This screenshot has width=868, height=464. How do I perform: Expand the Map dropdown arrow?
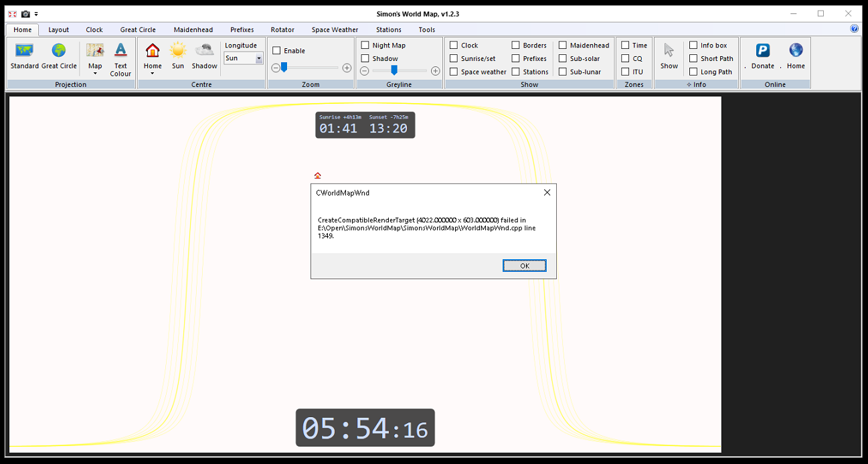coord(95,74)
